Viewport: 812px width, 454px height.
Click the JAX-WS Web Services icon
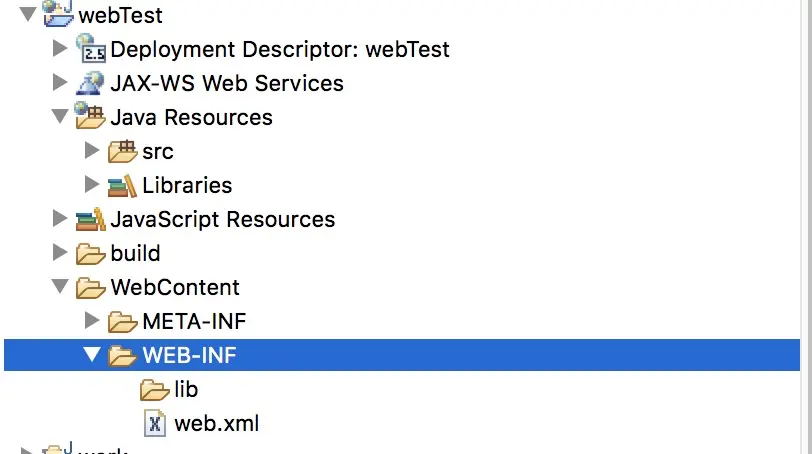tap(91, 83)
